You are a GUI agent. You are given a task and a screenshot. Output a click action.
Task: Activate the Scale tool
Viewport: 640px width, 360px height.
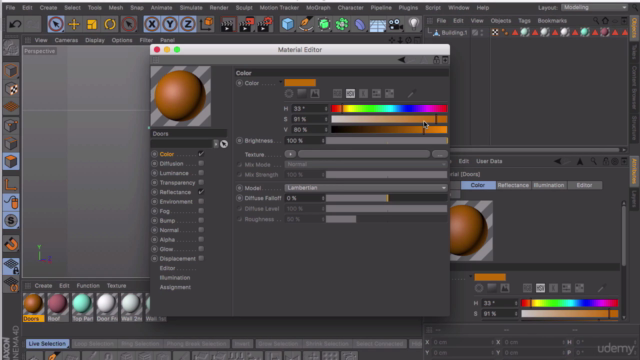tap(92, 24)
